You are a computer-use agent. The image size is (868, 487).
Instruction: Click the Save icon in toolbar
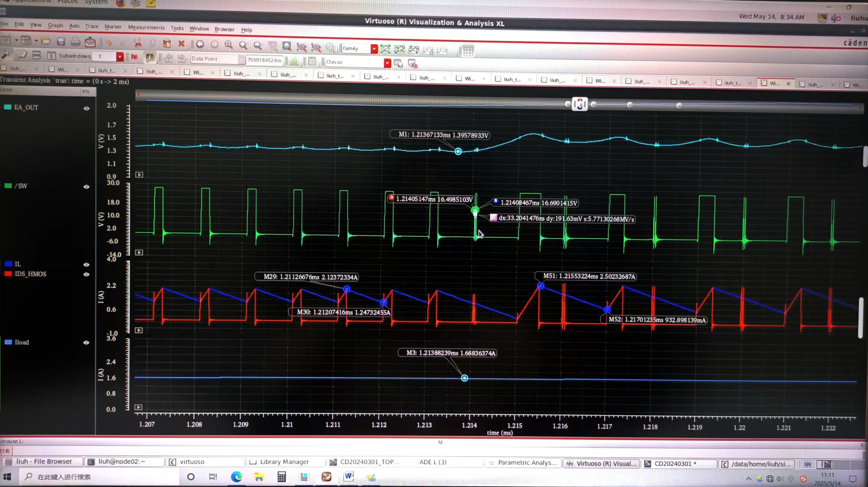tap(61, 41)
